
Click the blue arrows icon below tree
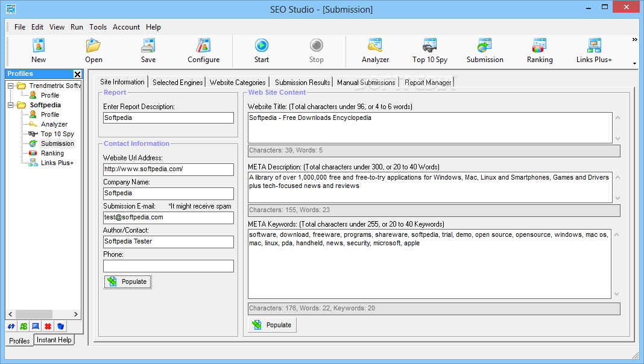click(x=11, y=327)
